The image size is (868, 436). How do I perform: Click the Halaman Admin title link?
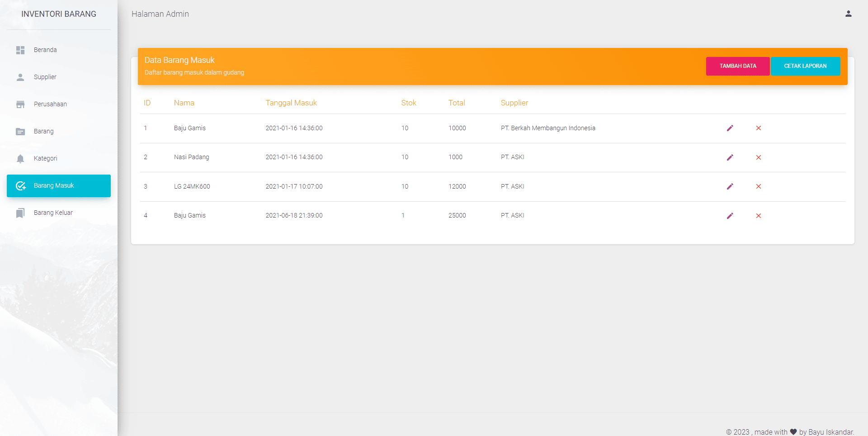(160, 14)
